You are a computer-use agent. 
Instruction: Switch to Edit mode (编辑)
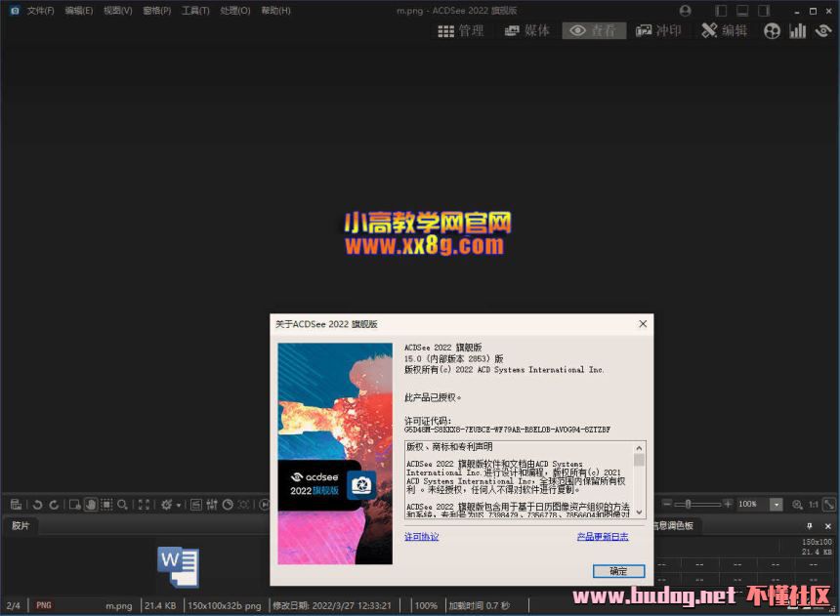tap(725, 30)
